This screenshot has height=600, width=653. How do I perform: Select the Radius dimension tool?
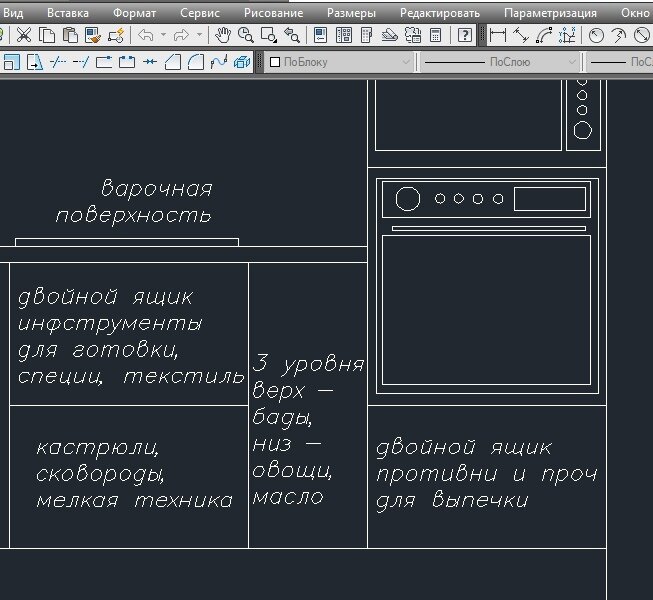pos(596,35)
